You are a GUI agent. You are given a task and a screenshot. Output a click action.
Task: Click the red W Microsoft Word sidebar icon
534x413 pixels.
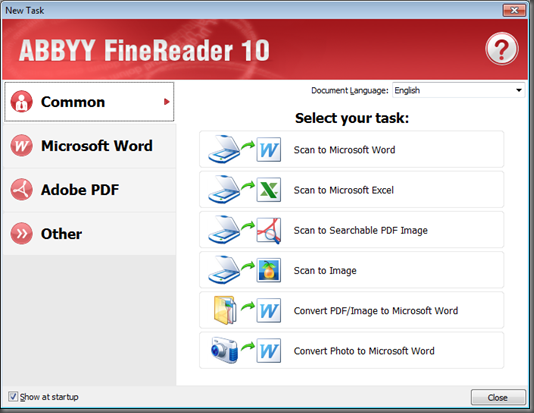point(21,146)
